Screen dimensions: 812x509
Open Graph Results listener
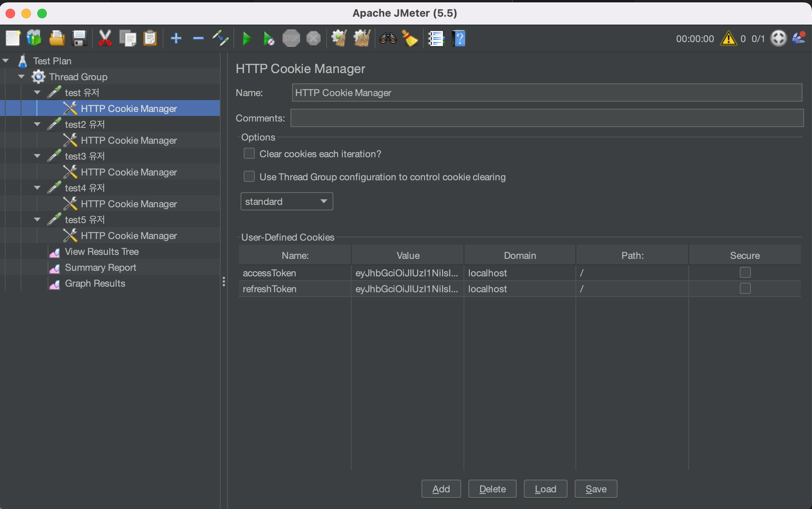click(95, 283)
